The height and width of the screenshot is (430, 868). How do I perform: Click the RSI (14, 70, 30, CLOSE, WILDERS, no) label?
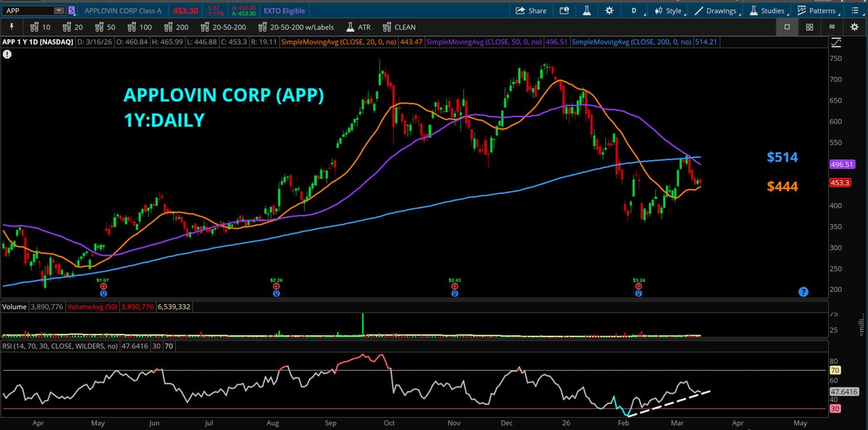(60, 345)
